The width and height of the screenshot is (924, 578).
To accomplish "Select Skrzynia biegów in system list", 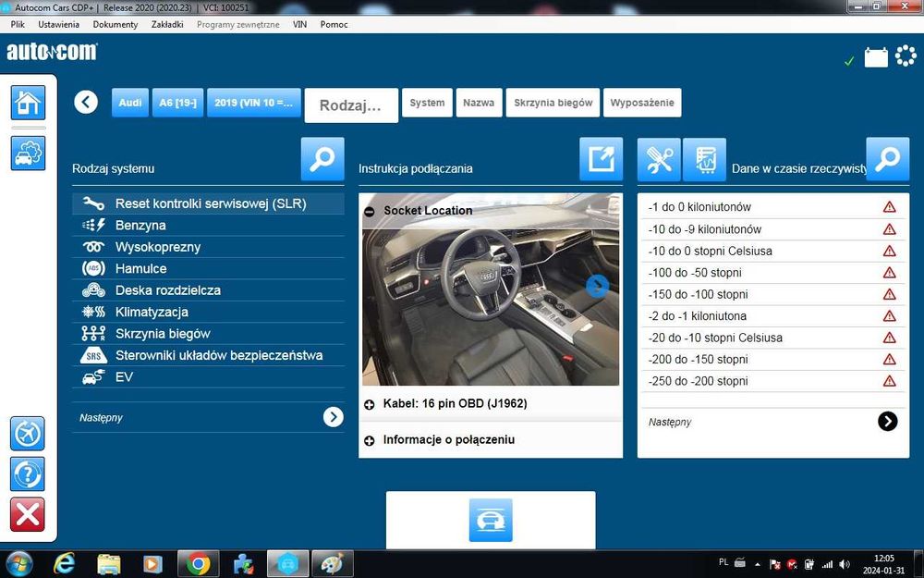I will point(208,334).
